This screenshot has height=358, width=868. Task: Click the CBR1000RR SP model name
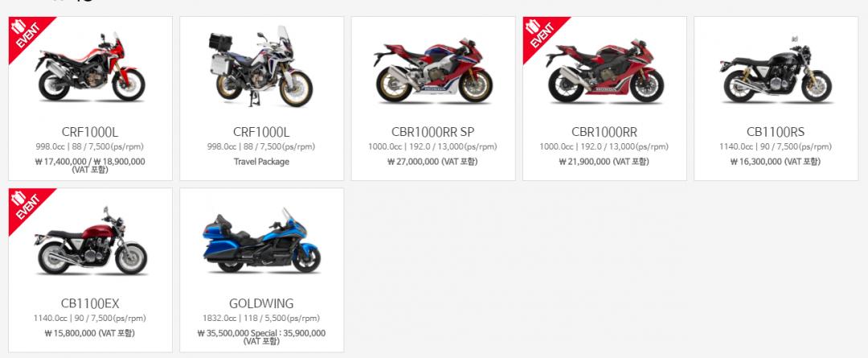(433, 133)
